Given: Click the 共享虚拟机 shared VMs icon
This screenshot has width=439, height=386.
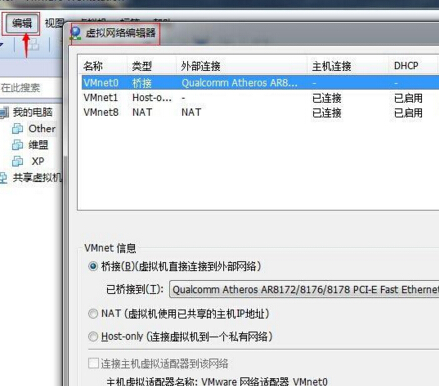Looking at the screenshot, I should 3,178.
